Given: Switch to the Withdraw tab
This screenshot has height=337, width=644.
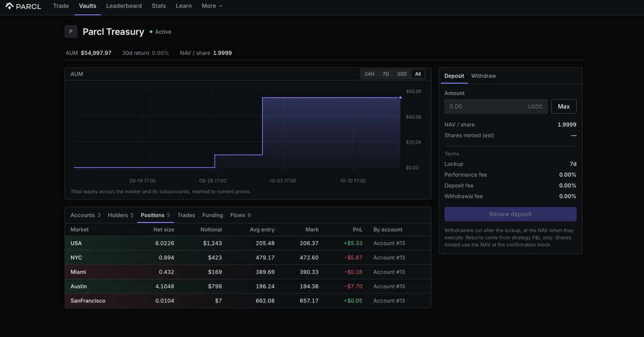Looking at the screenshot, I should point(484,76).
